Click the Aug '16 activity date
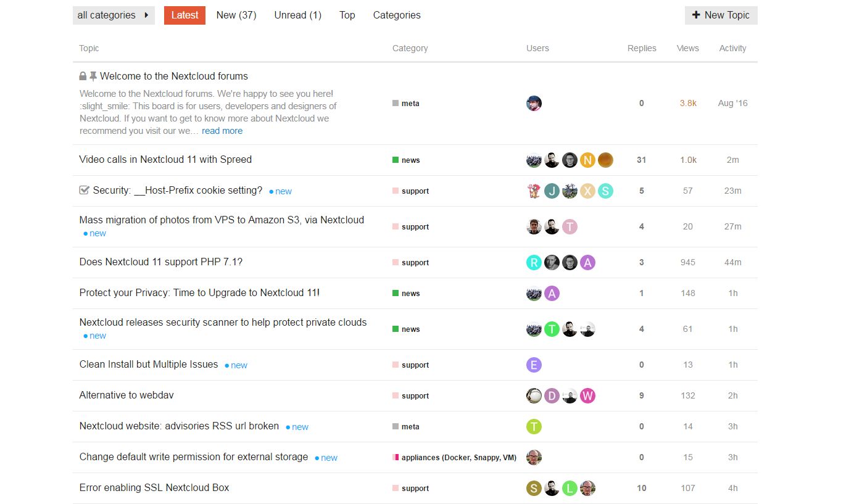This screenshot has height=504, width=862. point(732,104)
